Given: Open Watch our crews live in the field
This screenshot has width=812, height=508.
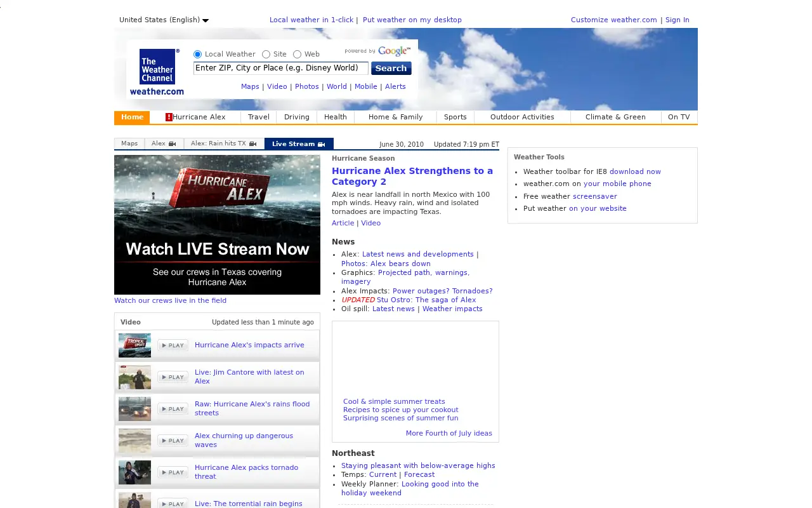Looking at the screenshot, I should 170,300.
